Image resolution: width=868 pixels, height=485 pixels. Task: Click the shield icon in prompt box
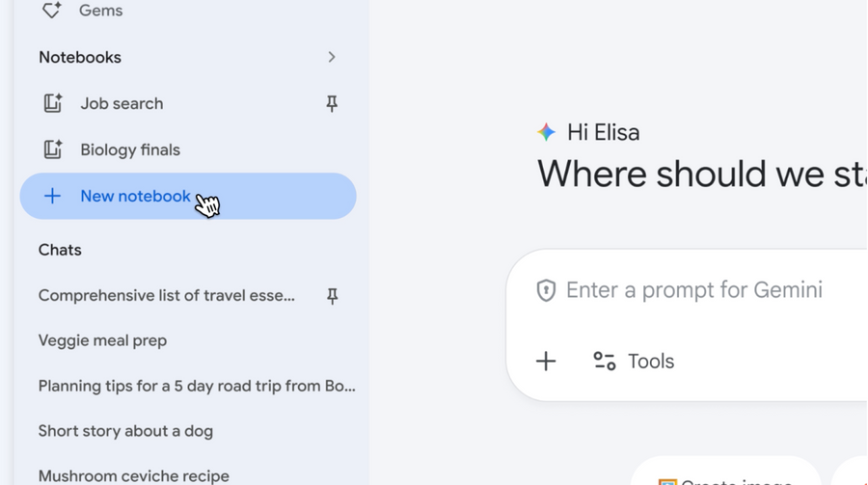[x=546, y=290]
